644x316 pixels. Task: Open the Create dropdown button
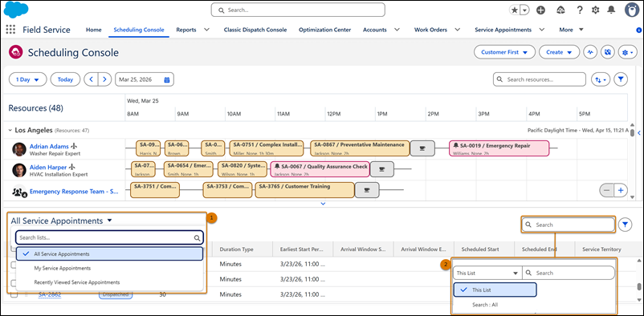tap(560, 52)
